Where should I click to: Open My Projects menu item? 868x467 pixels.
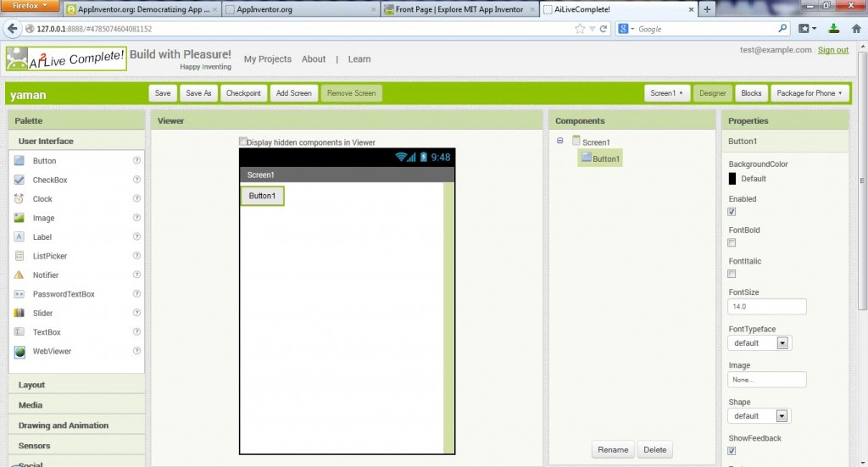coord(267,59)
